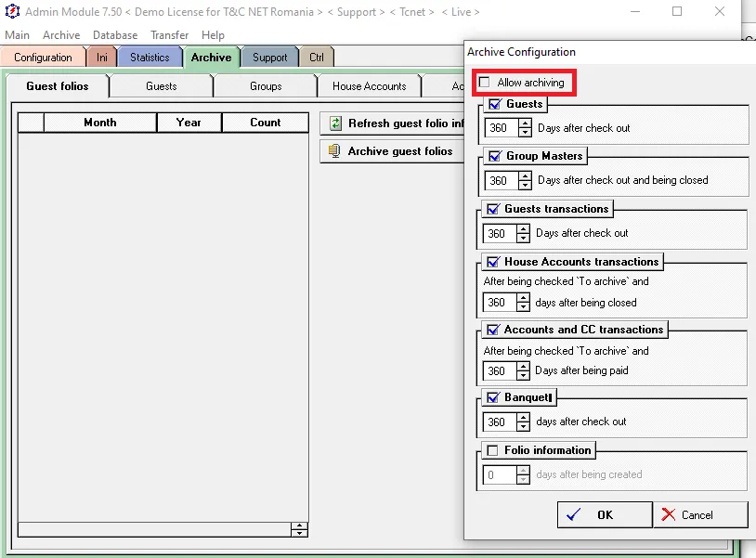Click the Days after being paid field

tap(500, 370)
